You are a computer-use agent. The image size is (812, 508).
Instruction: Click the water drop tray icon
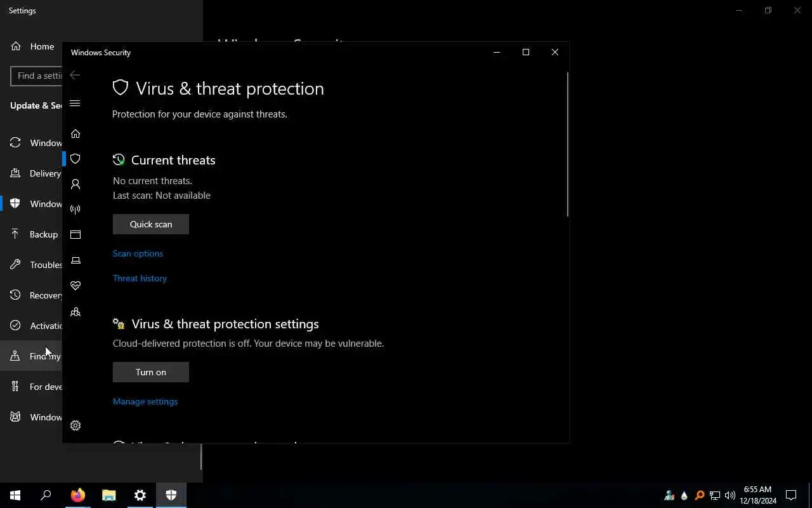[684, 495]
